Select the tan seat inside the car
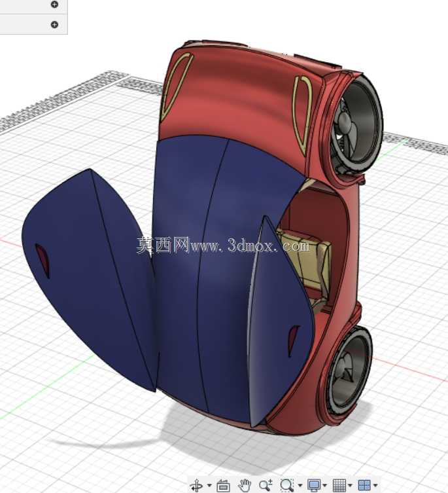Viewport: 448px width, 493px height. [308, 264]
